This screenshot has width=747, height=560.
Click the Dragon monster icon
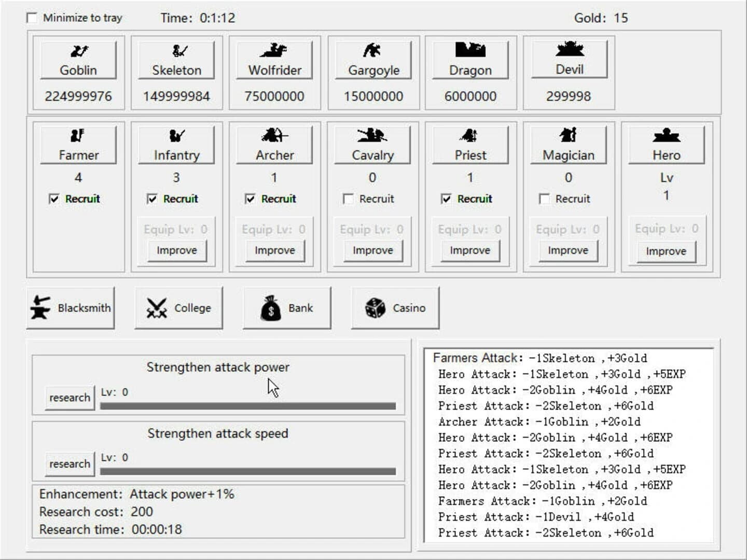click(x=470, y=50)
